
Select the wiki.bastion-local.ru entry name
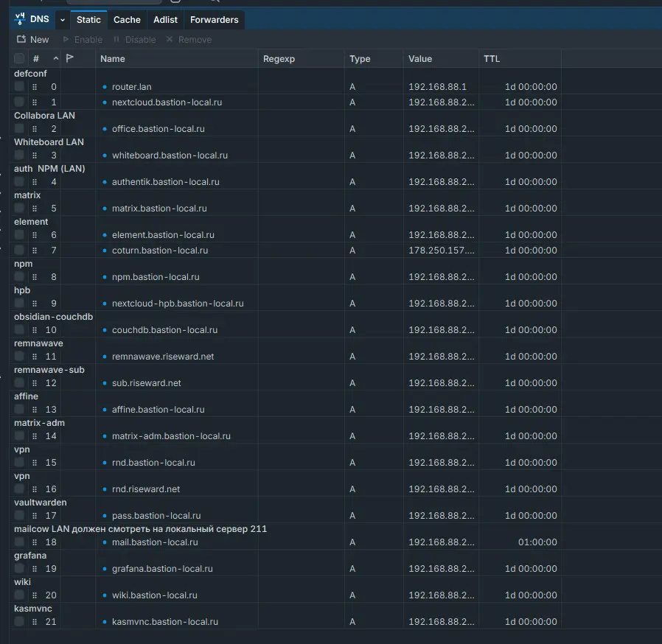point(154,595)
